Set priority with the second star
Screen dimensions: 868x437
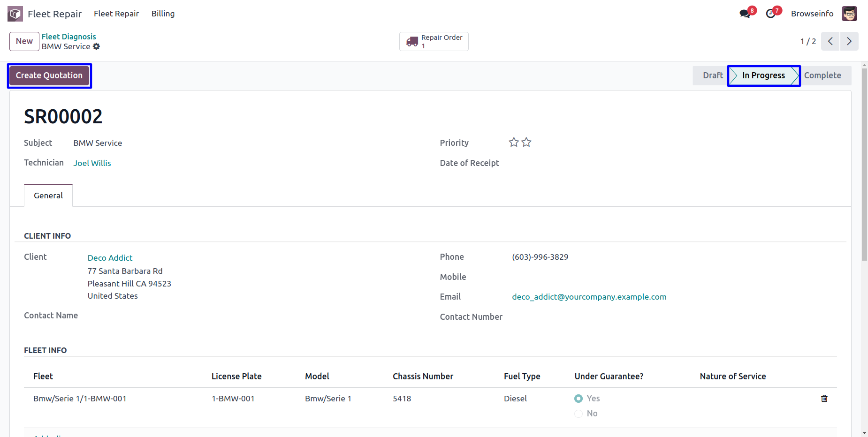(x=526, y=143)
